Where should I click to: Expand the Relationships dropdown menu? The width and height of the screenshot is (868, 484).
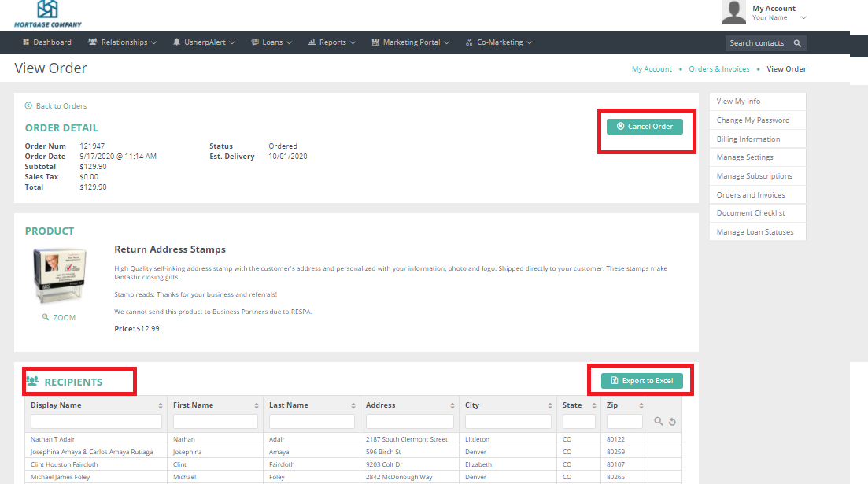pos(122,42)
